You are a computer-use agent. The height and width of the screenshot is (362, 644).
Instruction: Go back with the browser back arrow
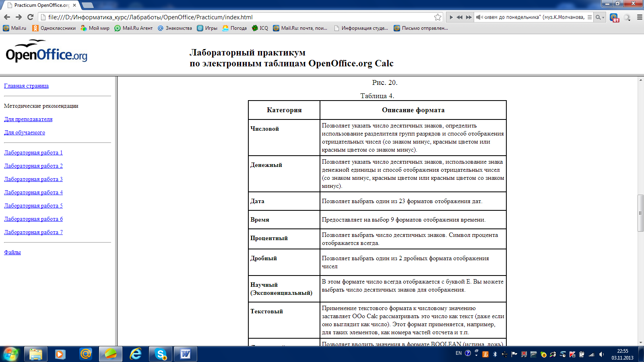pyautogui.click(x=7, y=17)
